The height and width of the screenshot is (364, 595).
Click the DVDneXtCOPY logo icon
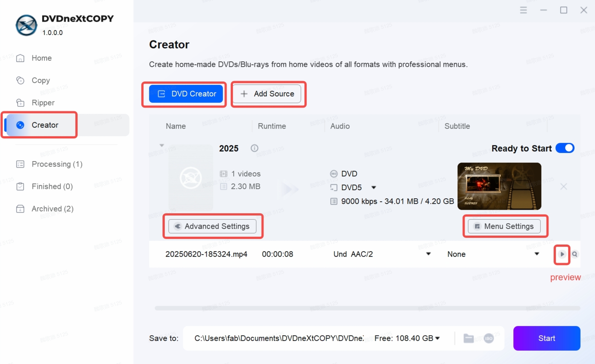click(26, 25)
